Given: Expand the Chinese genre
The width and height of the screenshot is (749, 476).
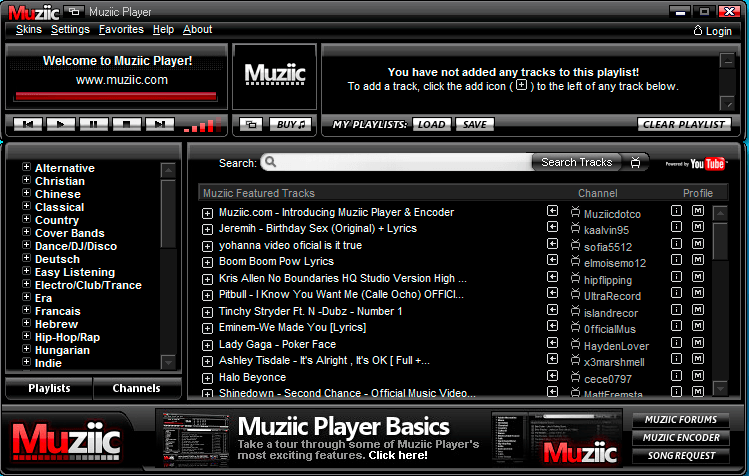Looking at the screenshot, I should [26, 193].
